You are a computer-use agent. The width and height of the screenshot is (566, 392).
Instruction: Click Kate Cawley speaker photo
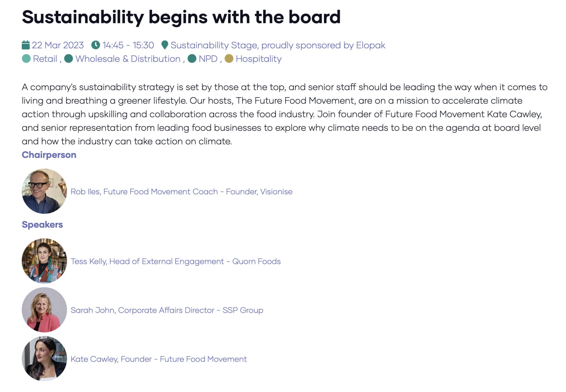click(x=44, y=359)
